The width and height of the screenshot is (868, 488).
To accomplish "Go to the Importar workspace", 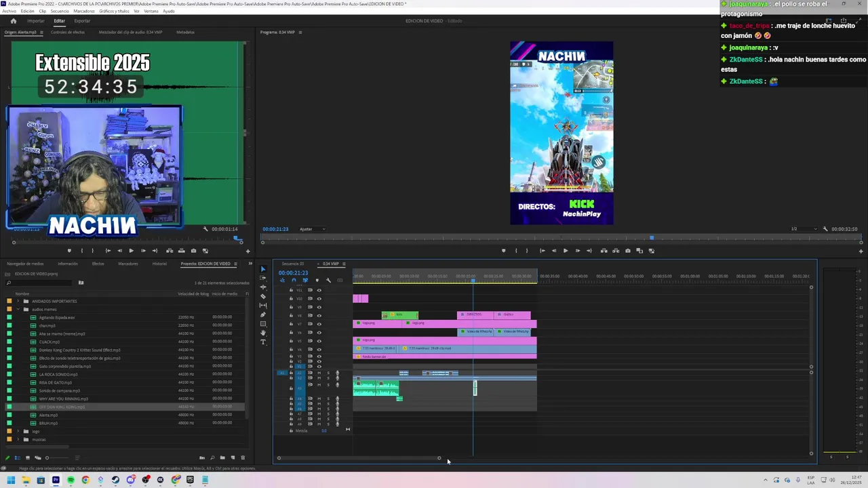I will [x=36, y=21].
